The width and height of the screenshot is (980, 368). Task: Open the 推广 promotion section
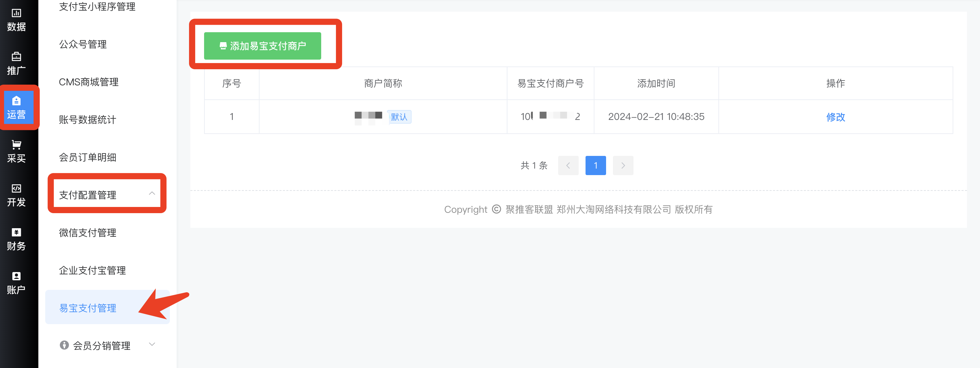coord(16,63)
